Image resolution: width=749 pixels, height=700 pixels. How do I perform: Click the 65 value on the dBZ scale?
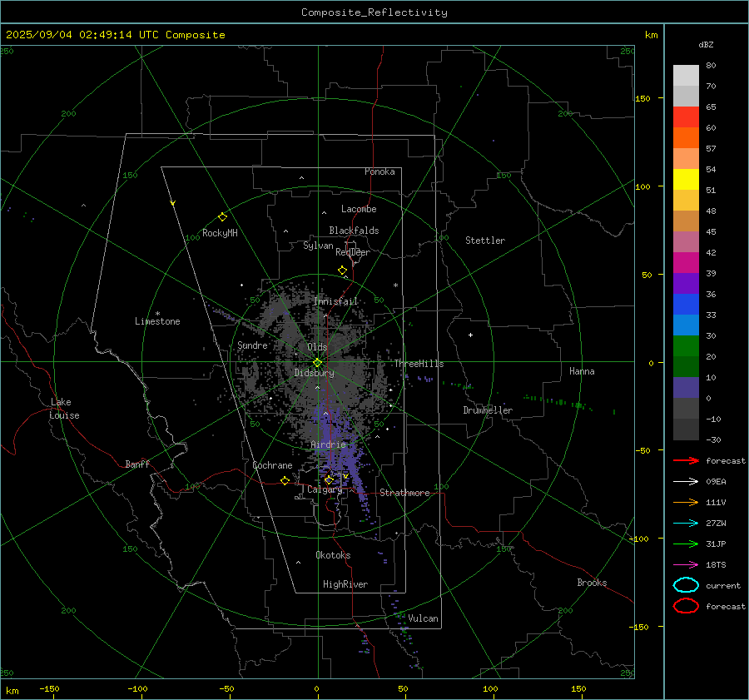tap(711, 107)
